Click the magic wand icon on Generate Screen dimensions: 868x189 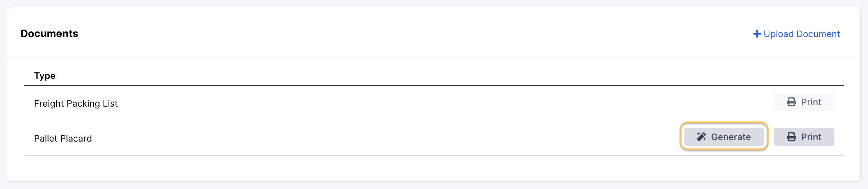click(x=701, y=137)
